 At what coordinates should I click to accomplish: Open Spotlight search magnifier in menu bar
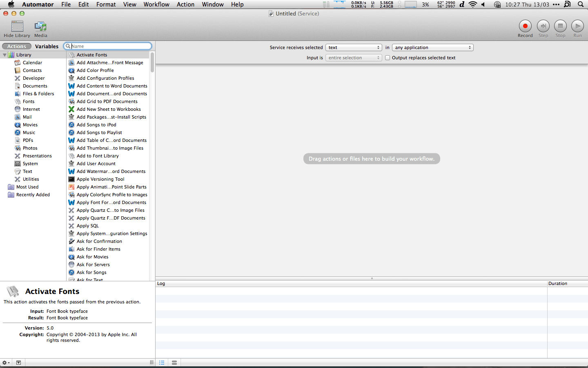pos(581,4)
